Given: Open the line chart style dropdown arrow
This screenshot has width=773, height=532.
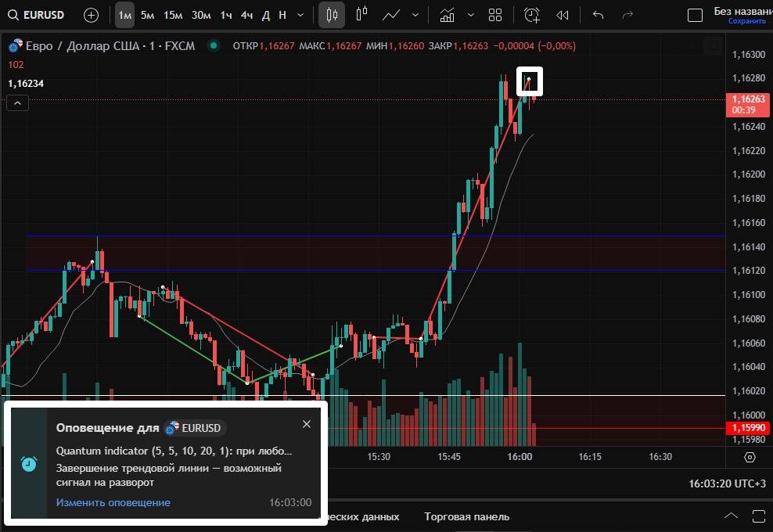Looking at the screenshot, I should click(x=415, y=15).
